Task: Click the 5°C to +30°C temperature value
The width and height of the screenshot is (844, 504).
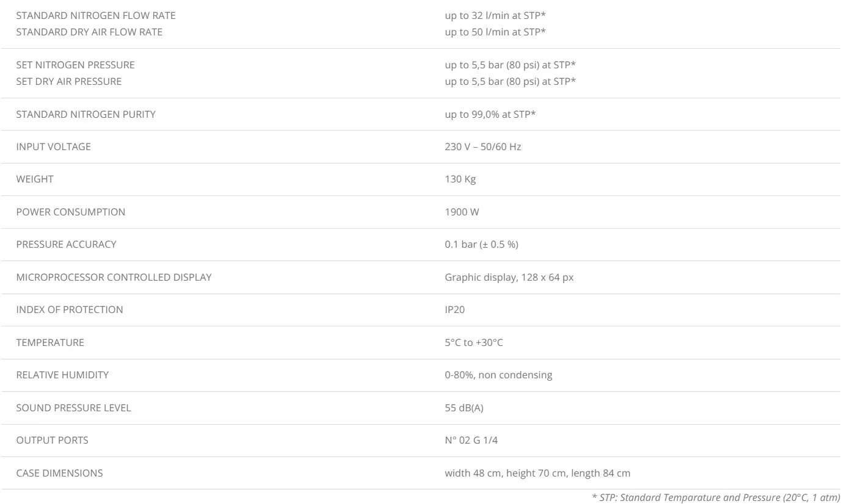Action: [473, 342]
